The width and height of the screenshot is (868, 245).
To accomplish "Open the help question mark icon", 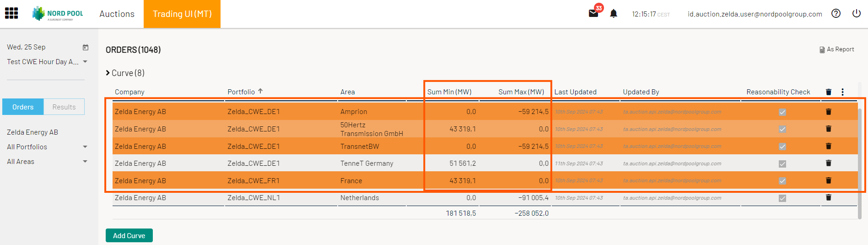I will tap(836, 13).
